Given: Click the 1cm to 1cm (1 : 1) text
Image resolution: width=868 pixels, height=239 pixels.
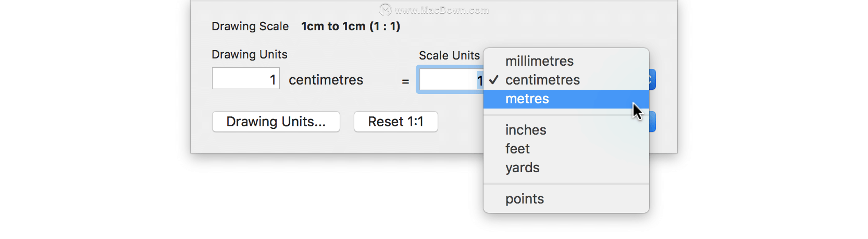Looking at the screenshot, I should tap(351, 26).
